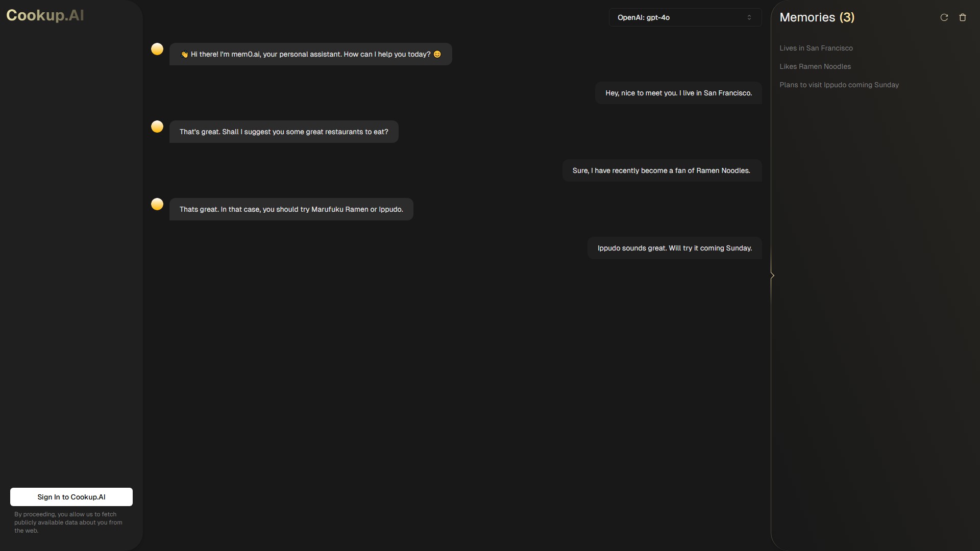Image resolution: width=980 pixels, height=551 pixels.
Task: Click the mem0.ai greeting message bubble
Action: 310,54
